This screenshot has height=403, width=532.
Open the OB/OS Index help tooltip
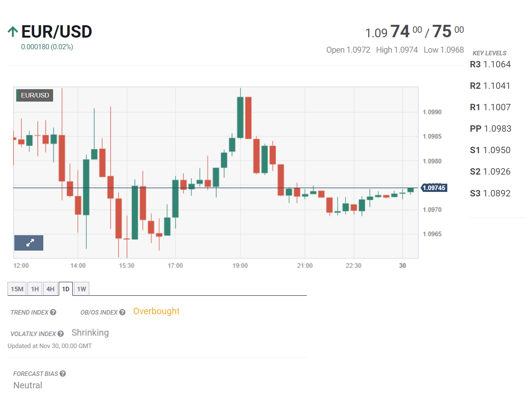[x=122, y=312]
